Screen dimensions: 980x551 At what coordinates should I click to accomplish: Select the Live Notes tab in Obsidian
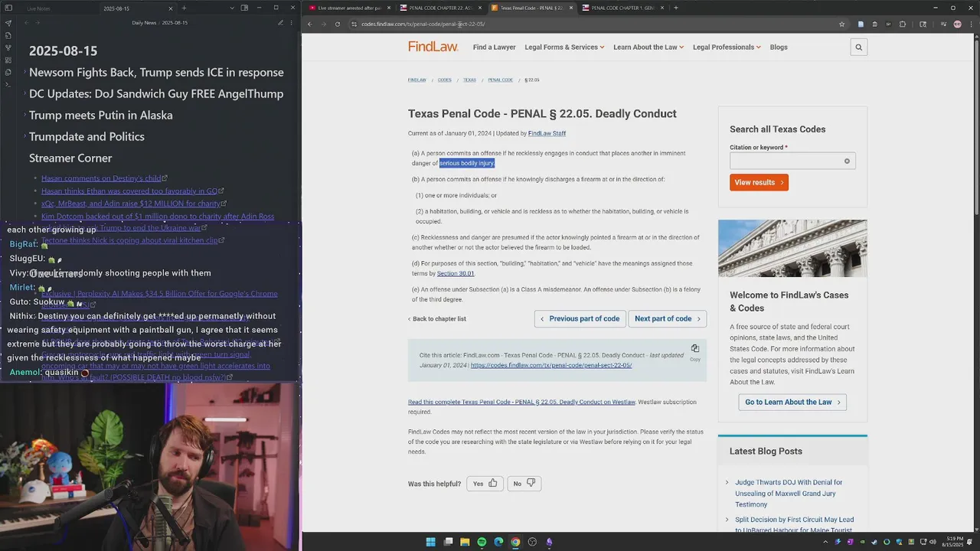click(40, 8)
